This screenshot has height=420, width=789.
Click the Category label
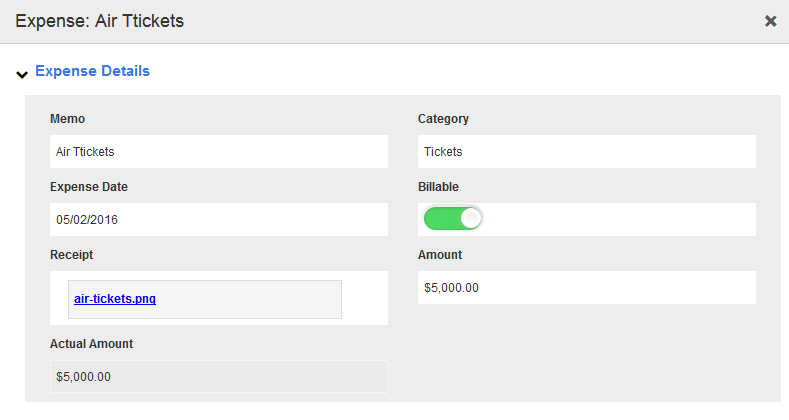443,119
